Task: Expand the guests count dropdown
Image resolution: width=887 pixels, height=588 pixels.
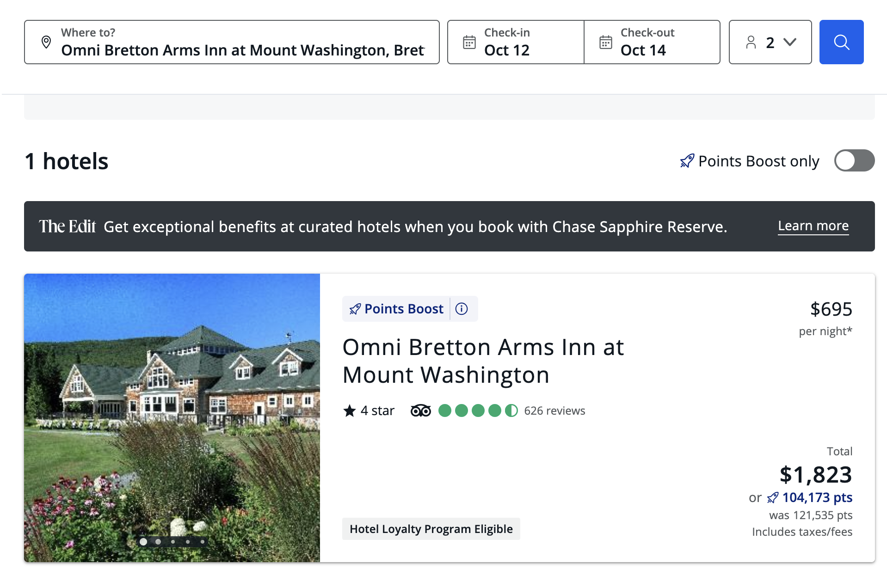Action: pos(789,42)
